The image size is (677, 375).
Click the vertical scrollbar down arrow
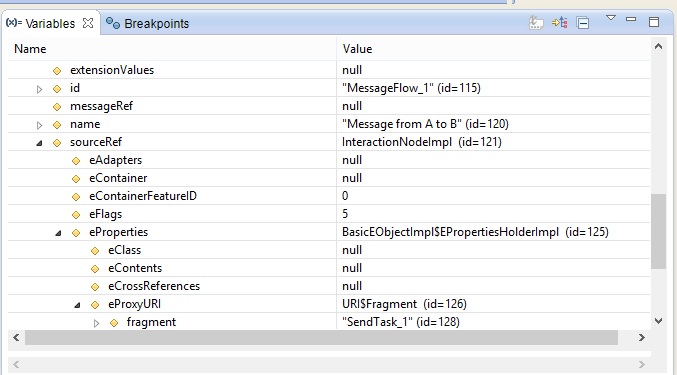tap(658, 321)
